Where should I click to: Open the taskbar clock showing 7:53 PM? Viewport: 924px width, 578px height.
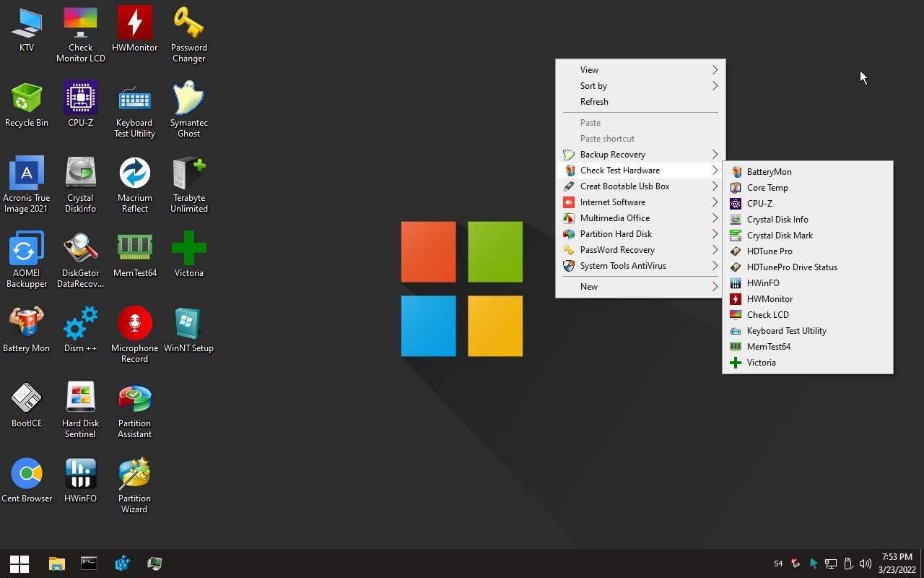[897, 564]
